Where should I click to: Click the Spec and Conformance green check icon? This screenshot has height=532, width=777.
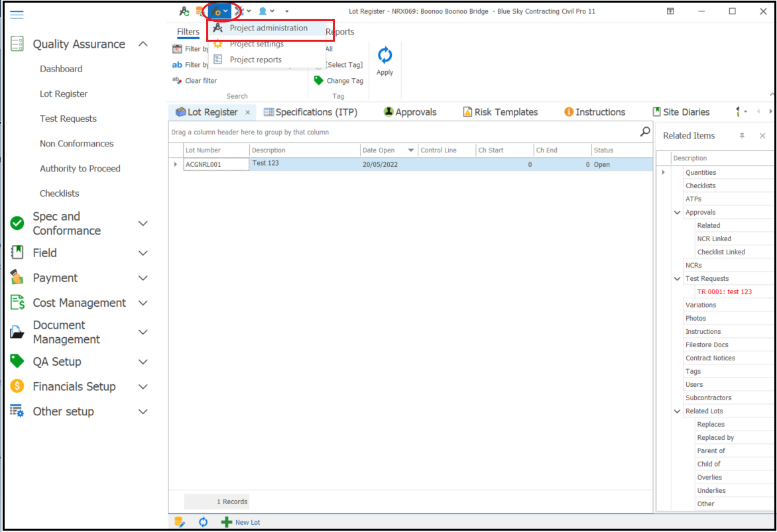click(17, 223)
